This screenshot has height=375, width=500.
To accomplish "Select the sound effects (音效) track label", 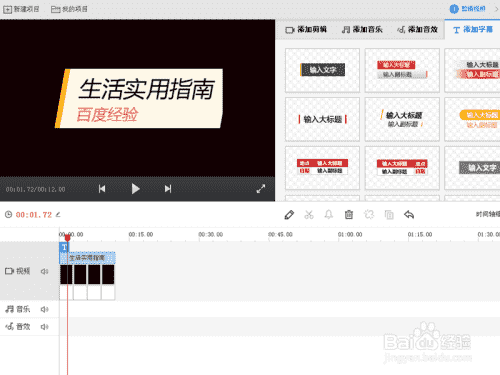I will coord(18,327).
